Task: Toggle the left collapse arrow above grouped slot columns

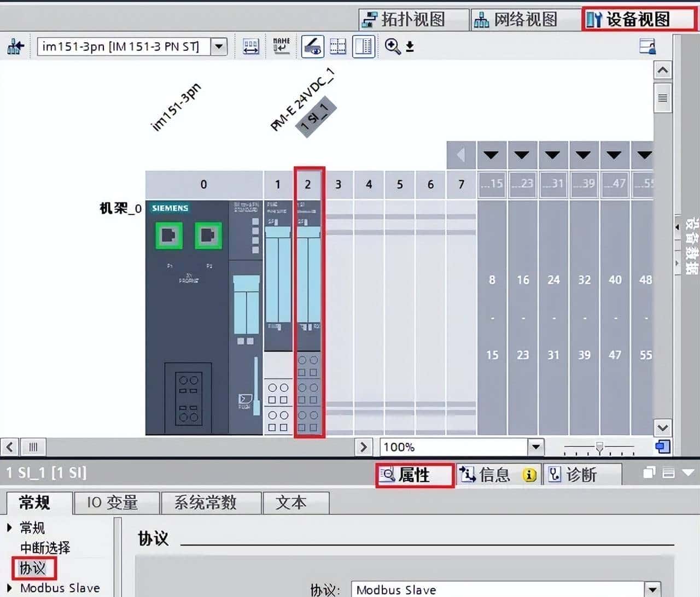Action: click(461, 155)
